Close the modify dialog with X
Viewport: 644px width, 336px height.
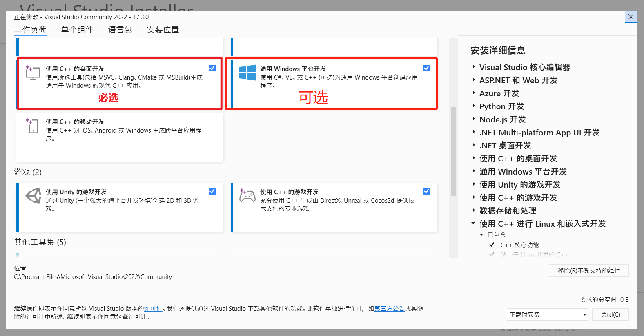pyautogui.click(x=631, y=17)
